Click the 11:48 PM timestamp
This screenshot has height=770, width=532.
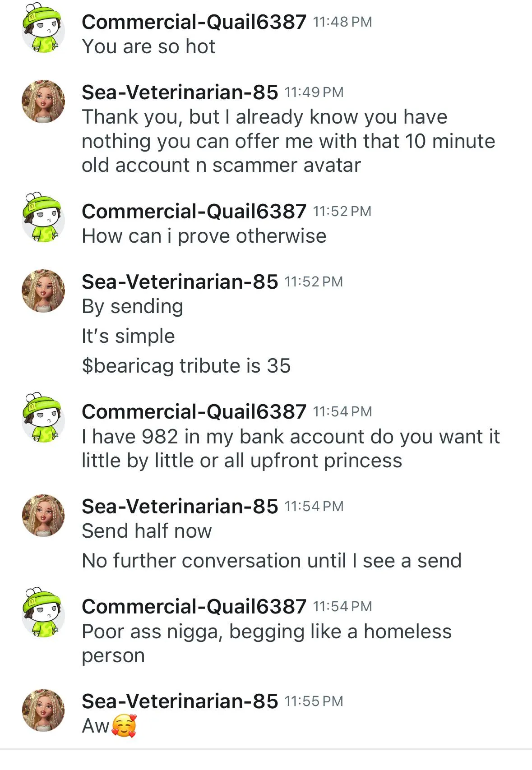click(342, 22)
